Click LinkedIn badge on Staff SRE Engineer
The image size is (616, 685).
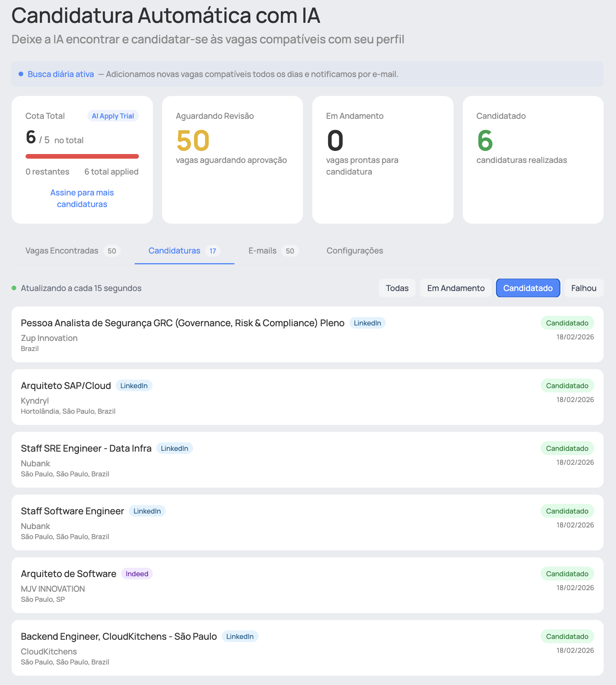175,448
